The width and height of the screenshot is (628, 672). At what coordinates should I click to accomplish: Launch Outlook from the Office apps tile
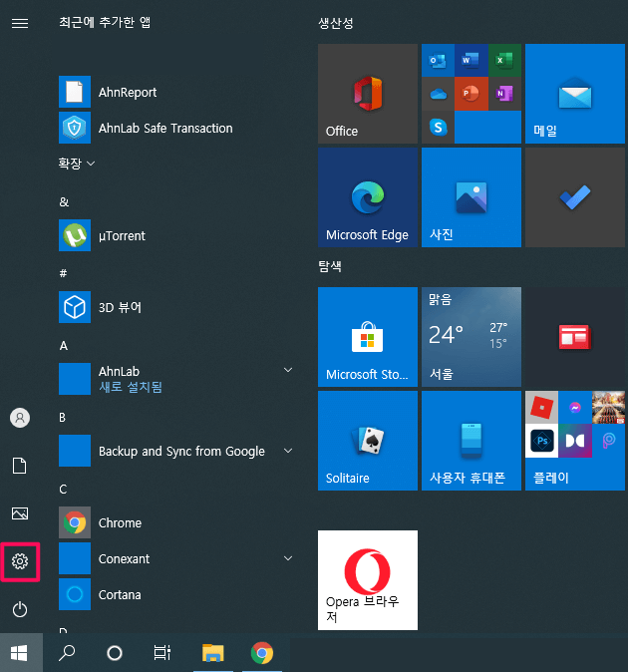pyautogui.click(x=438, y=61)
